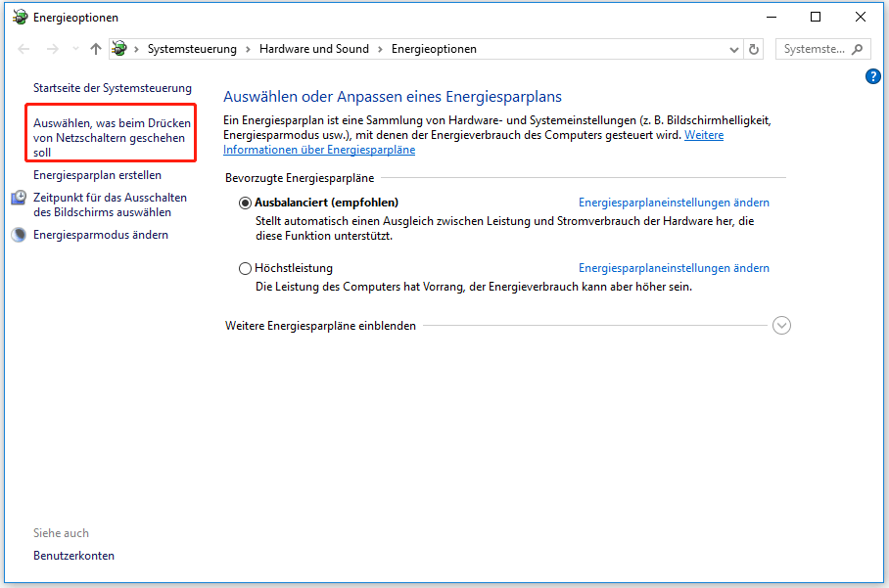Click the search magnifier icon
The width and height of the screenshot is (889, 588).
[x=858, y=49]
